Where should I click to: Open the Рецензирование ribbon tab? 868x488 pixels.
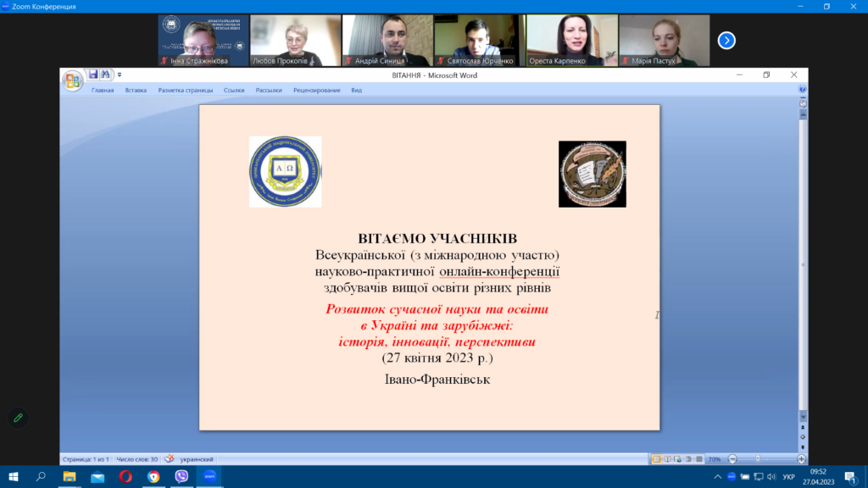point(316,90)
